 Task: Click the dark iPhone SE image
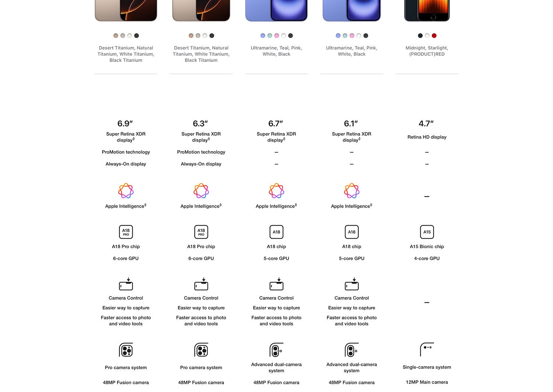(427, 11)
